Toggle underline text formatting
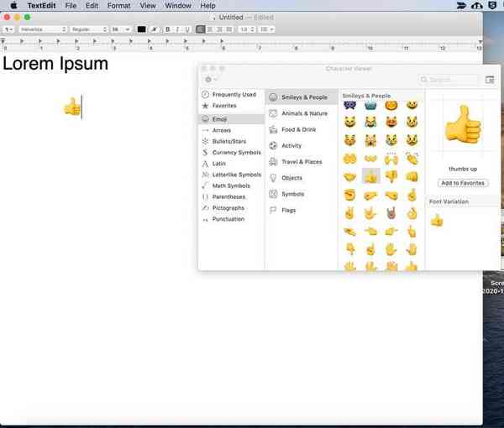Screen dimensions: 504x428 [x=186, y=29]
